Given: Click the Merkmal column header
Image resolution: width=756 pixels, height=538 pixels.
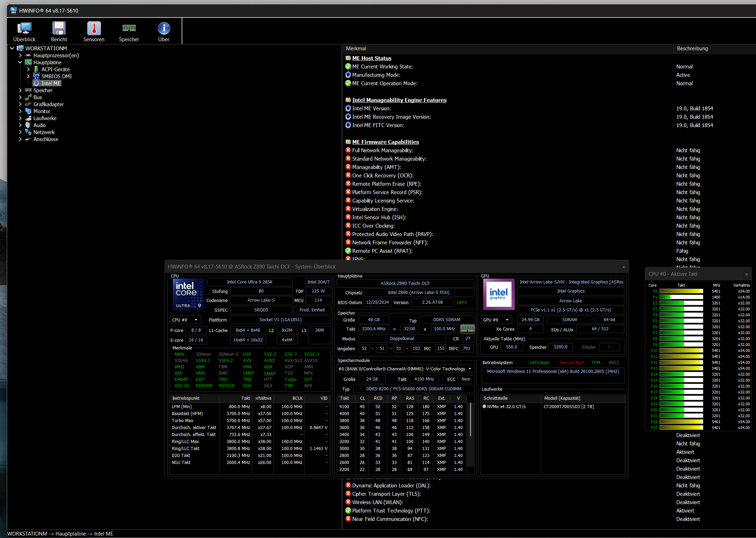Looking at the screenshot, I should pyautogui.click(x=508, y=49).
